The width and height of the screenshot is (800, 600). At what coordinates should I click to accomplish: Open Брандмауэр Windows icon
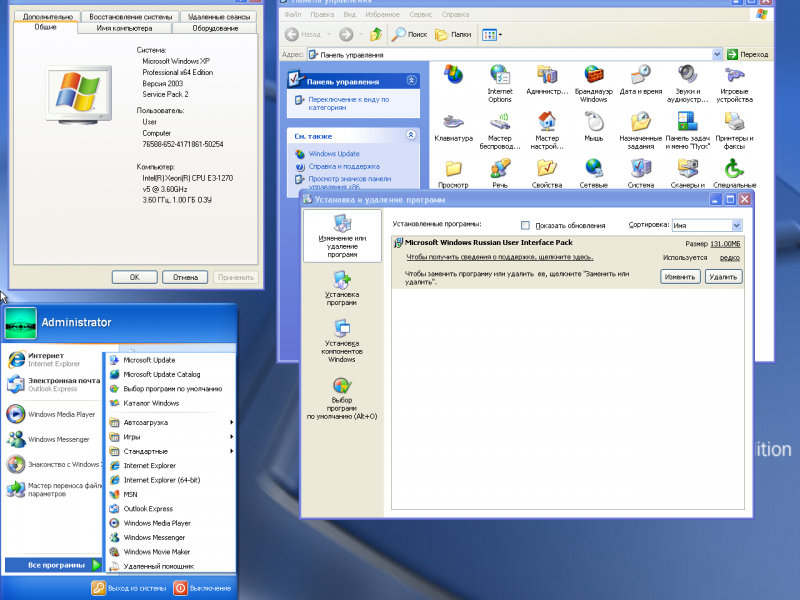click(593, 84)
